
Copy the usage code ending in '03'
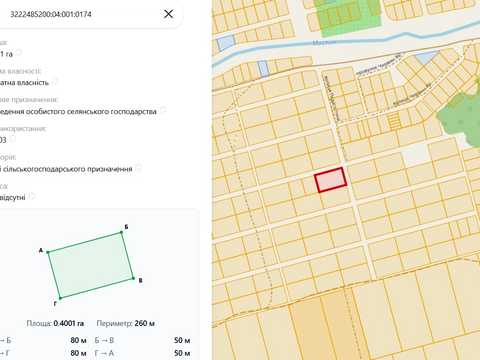click(12, 139)
